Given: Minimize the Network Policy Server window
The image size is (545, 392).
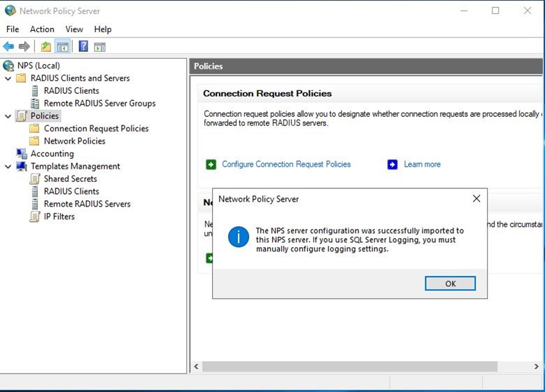Looking at the screenshot, I should coord(464,10).
